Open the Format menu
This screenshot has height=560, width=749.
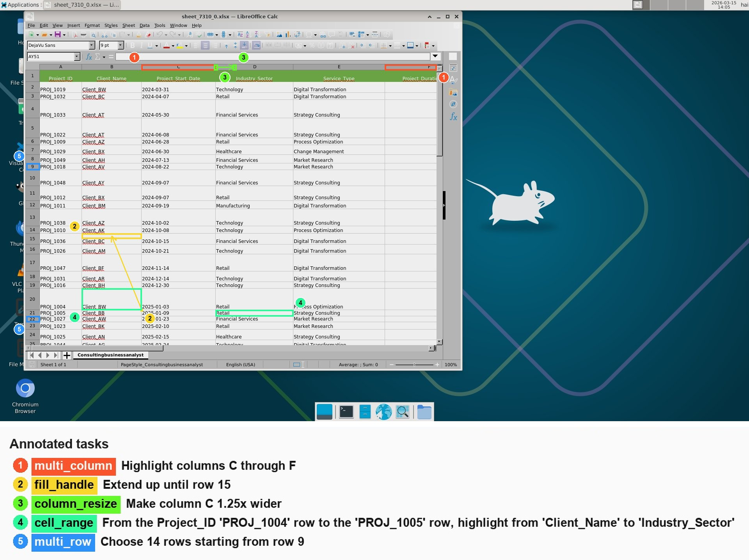(92, 25)
